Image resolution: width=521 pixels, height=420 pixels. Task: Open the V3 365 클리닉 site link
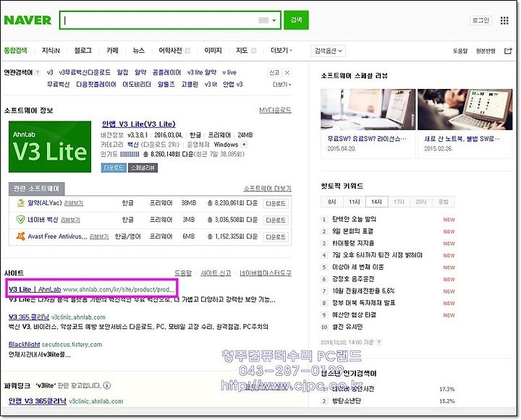(x=29, y=317)
